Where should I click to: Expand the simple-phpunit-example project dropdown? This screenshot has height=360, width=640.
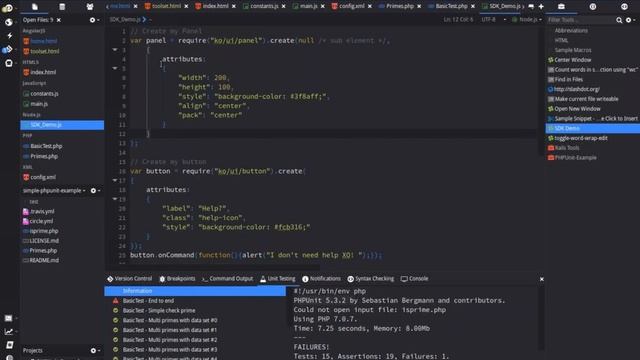(x=53, y=191)
